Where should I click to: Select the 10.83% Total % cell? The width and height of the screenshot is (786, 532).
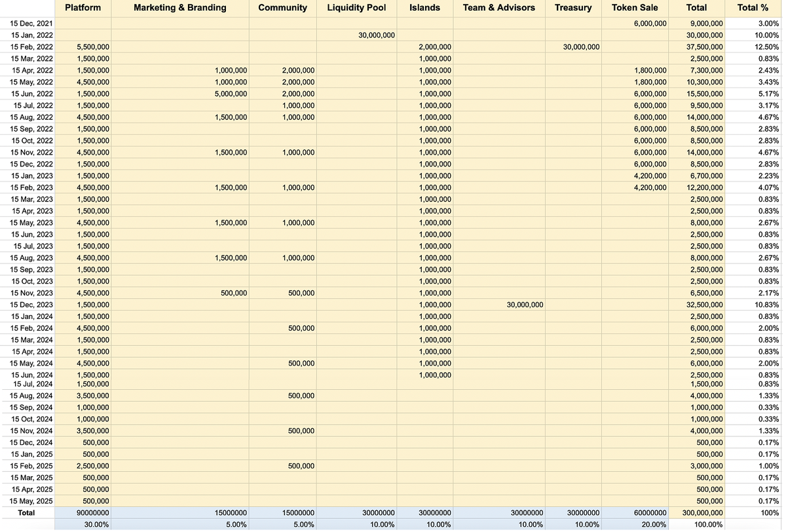pyautogui.click(x=766, y=305)
